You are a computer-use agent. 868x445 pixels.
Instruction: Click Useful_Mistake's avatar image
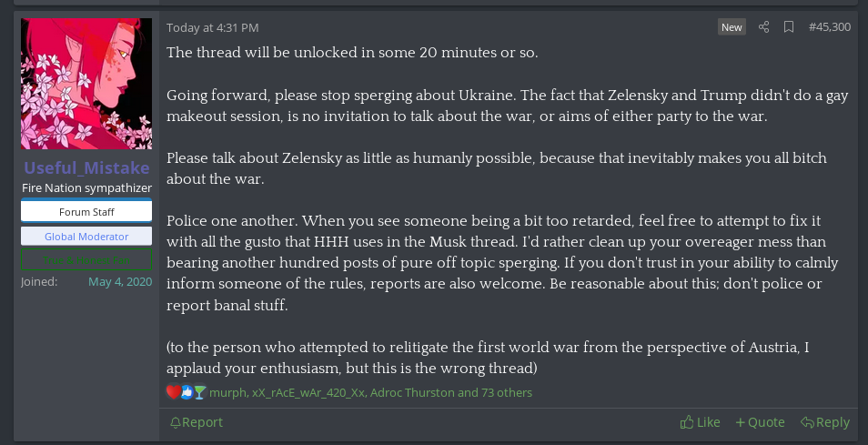click(86, 84)
